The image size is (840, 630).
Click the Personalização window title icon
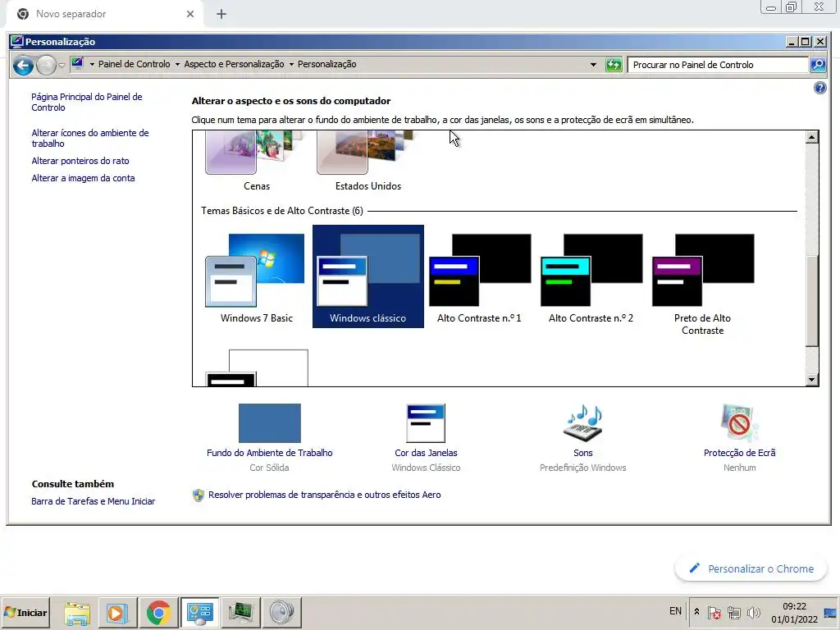(17, 41)
